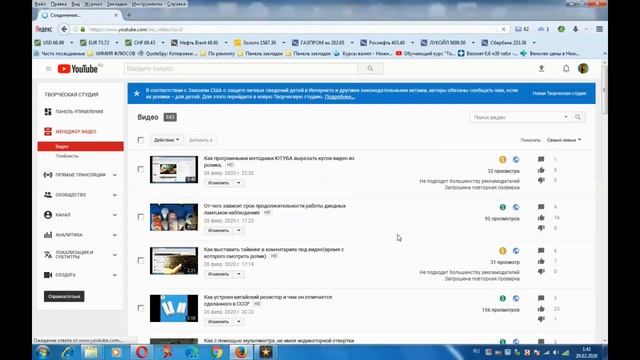640x360 pixels.
Task: Click Изменить button for китайский резистор video
Action: point(219,322)
